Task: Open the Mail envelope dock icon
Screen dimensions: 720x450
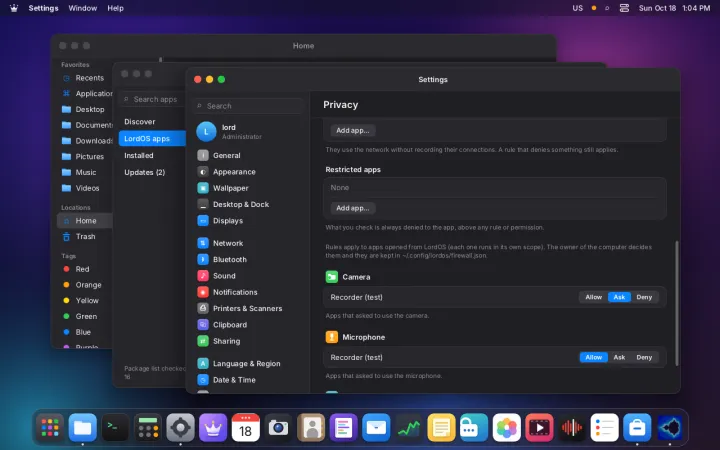Action: 376,428
